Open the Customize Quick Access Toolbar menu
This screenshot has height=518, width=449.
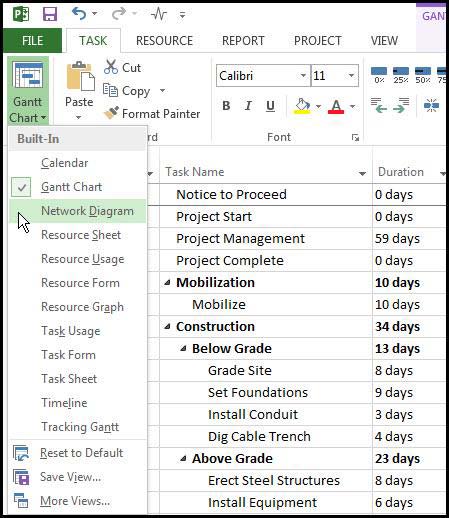(182, 15)
